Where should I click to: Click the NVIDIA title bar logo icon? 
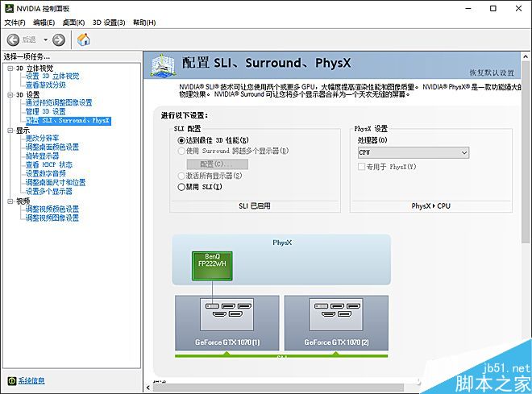point(10,9)
